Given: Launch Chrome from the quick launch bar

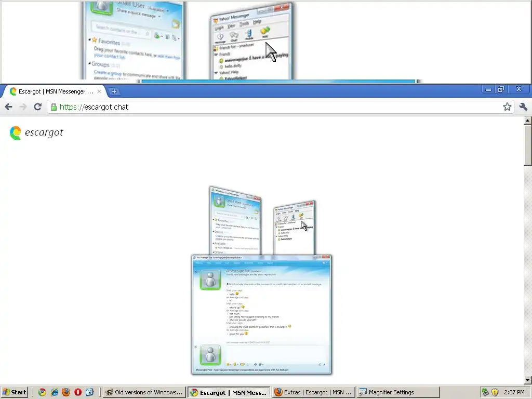Looking at the screenshot, I should (42, 392).
